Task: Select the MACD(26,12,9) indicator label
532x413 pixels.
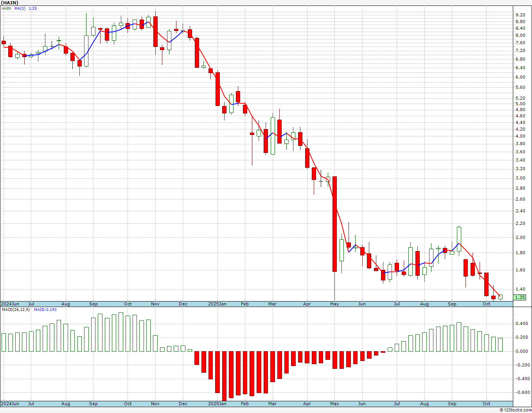Action: [16, 310]
